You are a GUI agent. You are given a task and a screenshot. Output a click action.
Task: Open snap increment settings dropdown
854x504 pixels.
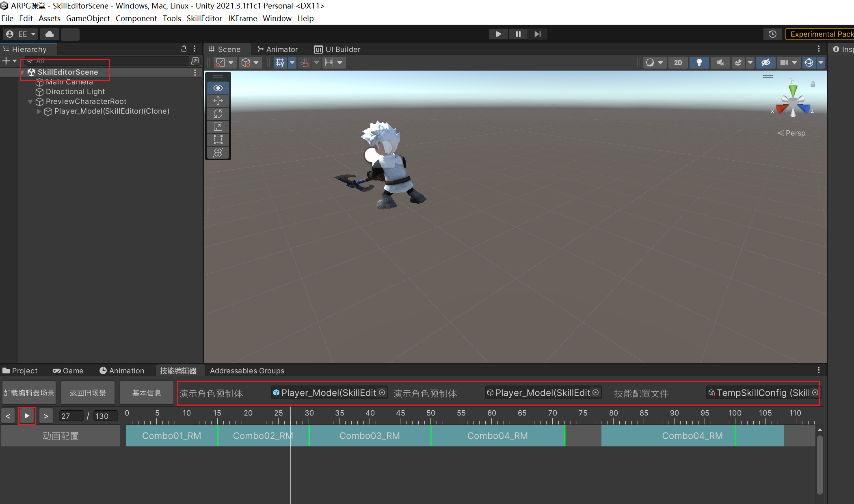334,62
